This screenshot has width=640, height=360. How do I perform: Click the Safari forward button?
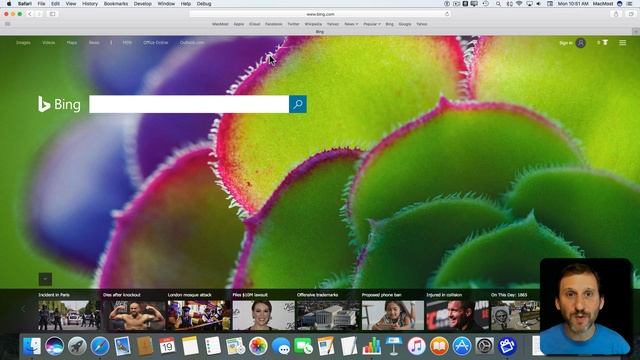(39, 14)
